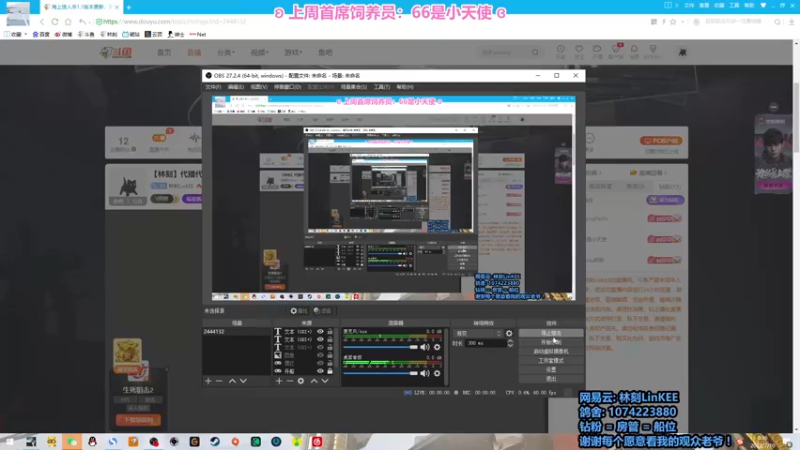
Task: Select scene 2444132 in scenes list
Action: (236, 332)
